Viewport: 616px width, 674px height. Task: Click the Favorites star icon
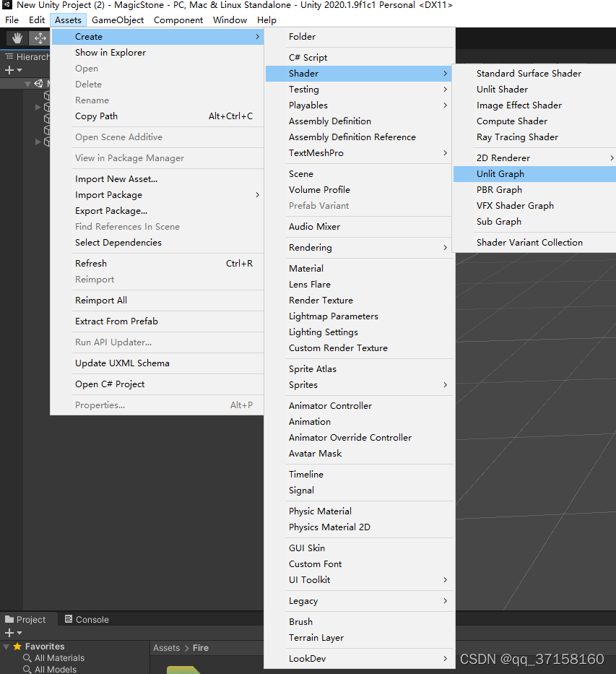pos(17,647)
